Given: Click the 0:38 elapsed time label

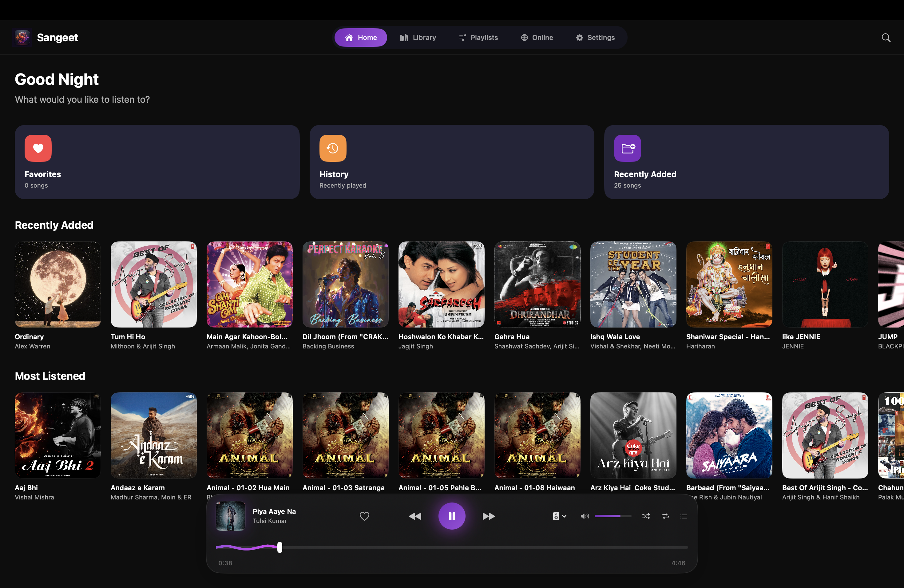Looking at the screenshot, I should pos(225,563).
